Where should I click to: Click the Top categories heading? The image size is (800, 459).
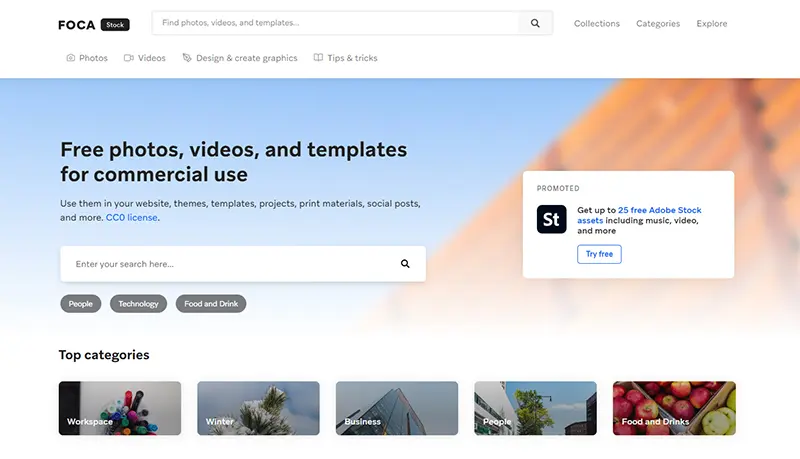(104, 355)
